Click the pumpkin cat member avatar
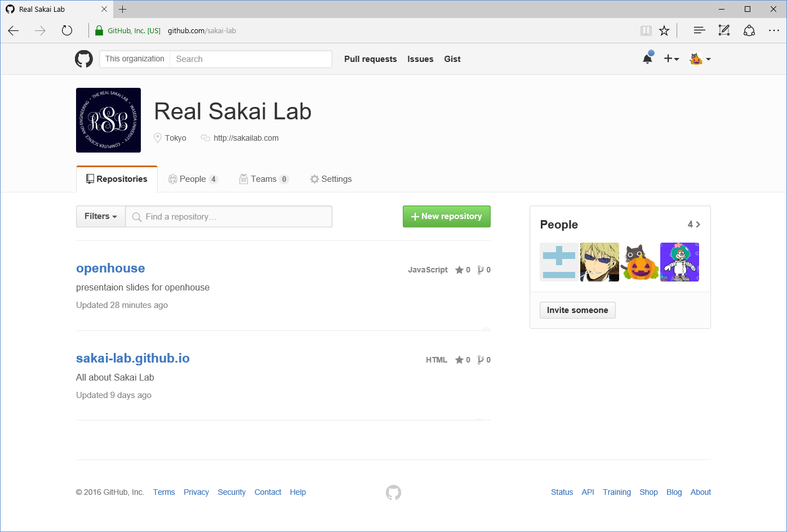787x532 pixels. pyautogui.click(x=639, y=262)
